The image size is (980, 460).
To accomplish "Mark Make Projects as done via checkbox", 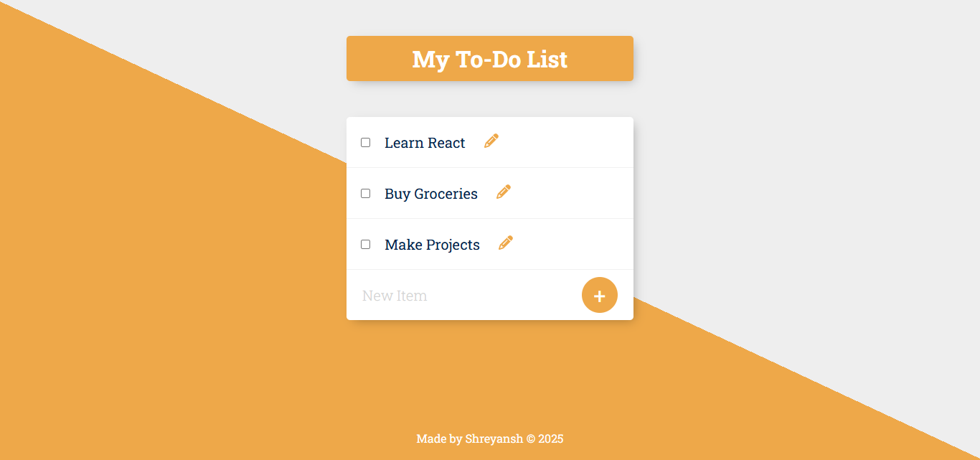I will point(366,245).
